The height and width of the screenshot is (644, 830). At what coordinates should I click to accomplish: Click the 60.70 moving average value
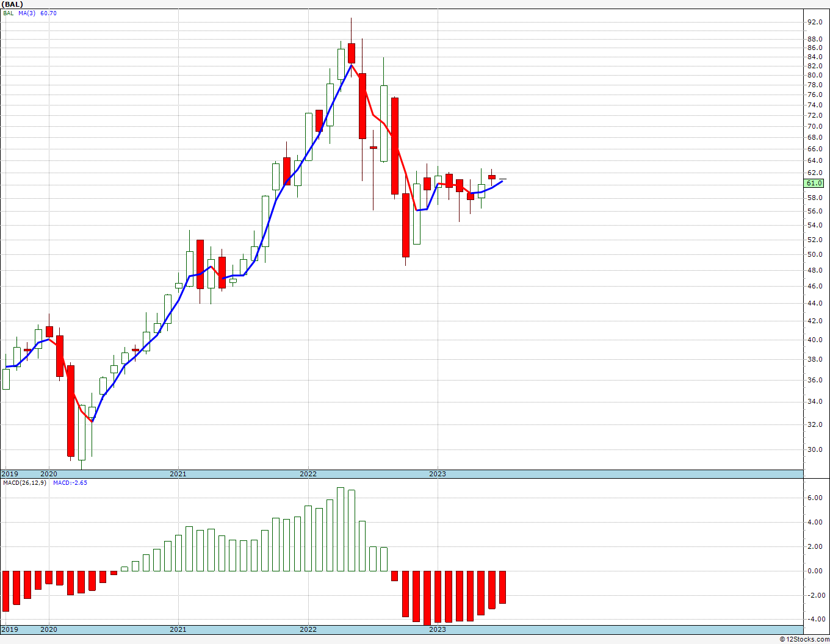pyautogui.click(x=48, y=13)
